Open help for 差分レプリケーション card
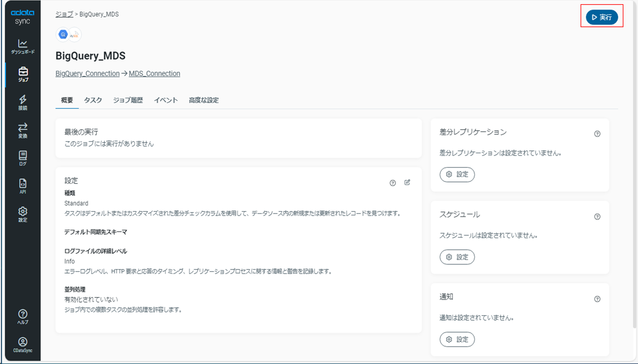 click(597, 134)
